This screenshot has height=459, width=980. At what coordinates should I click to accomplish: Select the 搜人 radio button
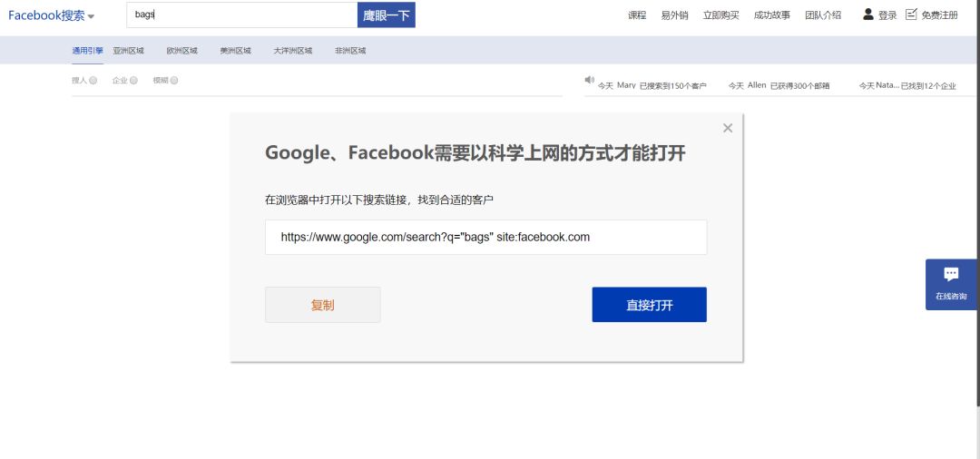[x=93, y=81]
